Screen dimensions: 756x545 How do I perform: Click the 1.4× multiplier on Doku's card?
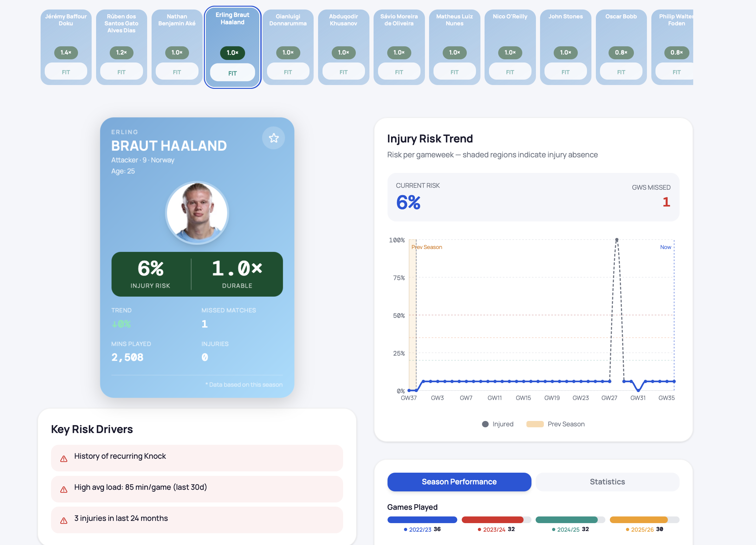tap(66, 52)
